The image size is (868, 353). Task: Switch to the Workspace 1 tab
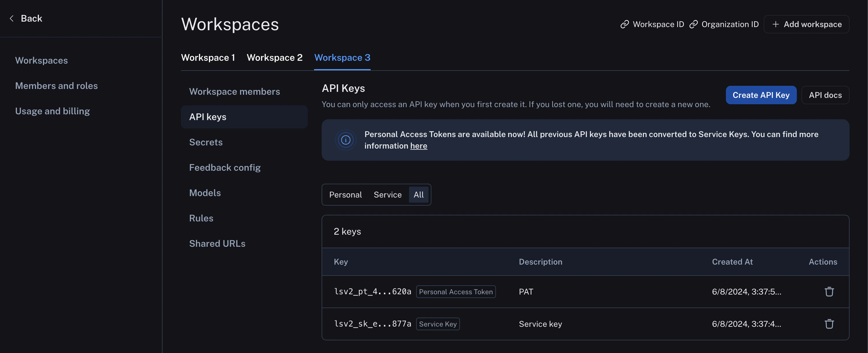point(208,58)
